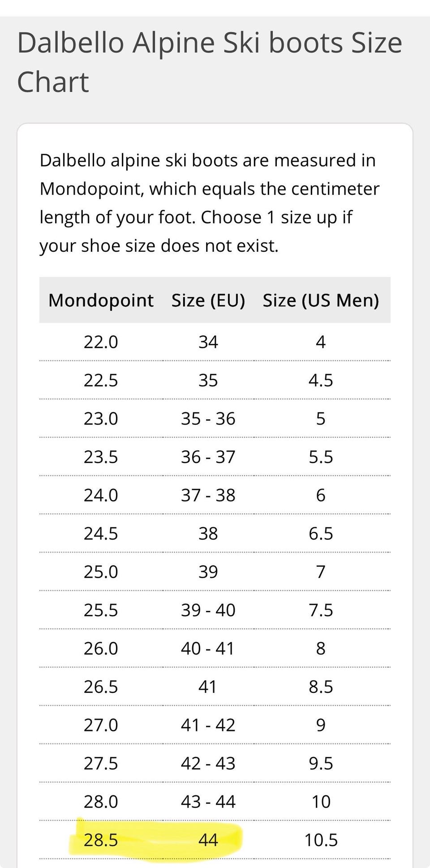This screenshot has width=430, height=868.
Task: Click the US Men size 10.5 cell
Action: [x=321, y=840]
